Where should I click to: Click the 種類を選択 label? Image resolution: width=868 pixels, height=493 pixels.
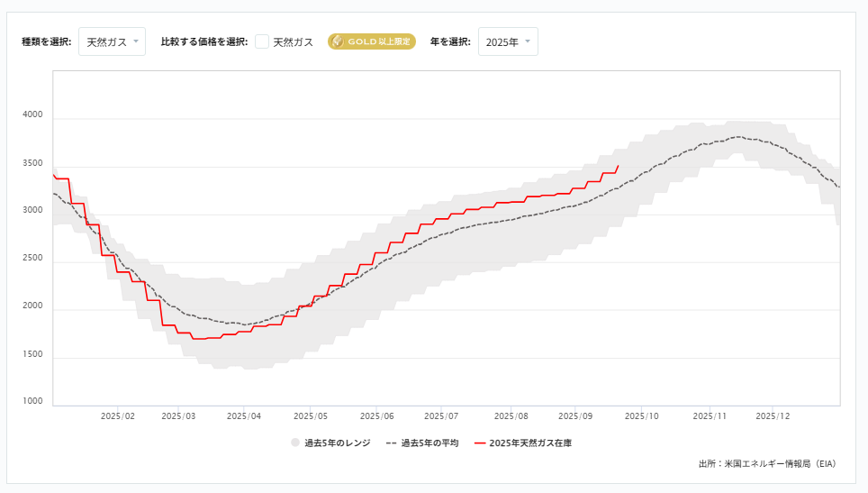click(47, 41)
